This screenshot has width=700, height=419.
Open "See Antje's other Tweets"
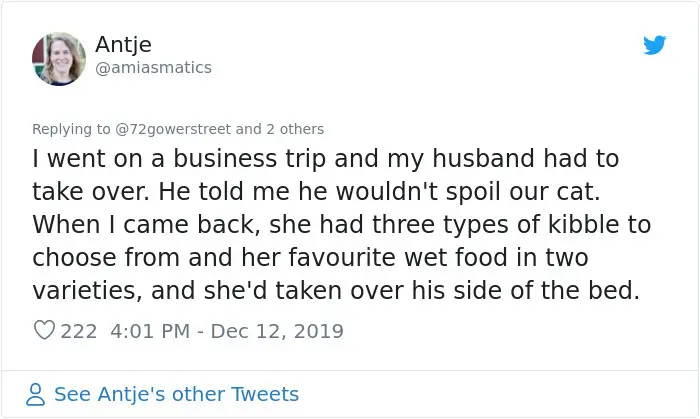click(176, 394)
